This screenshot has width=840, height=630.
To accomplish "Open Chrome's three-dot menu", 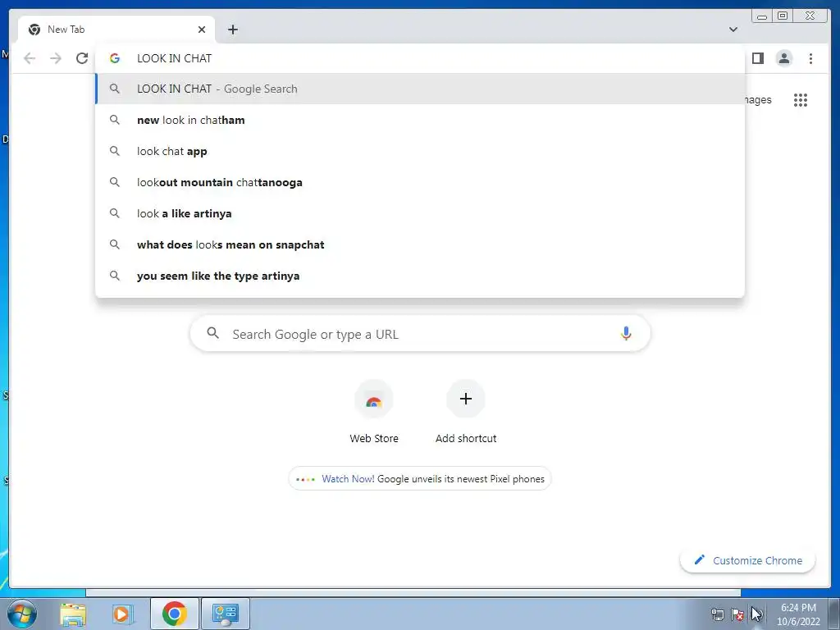I will click(x=810, y=58).
